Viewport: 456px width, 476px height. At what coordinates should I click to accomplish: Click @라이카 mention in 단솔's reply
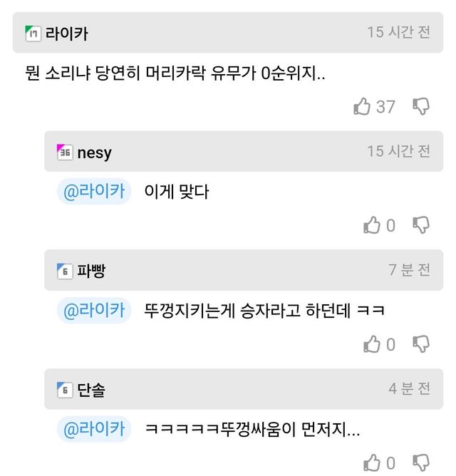click(x=94, y=429)
